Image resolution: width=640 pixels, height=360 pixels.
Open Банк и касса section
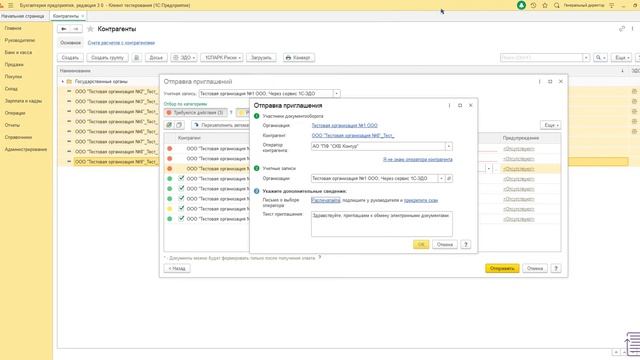(x=18, y=52)
